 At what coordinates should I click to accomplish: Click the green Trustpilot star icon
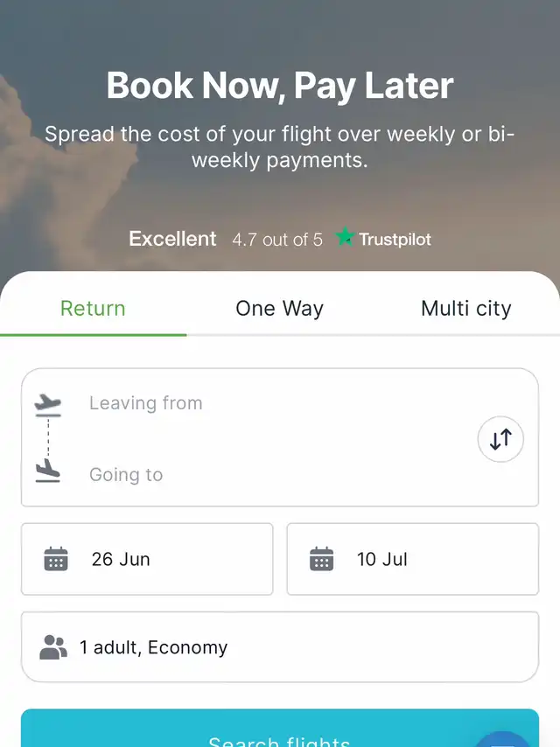pos(345,238)
